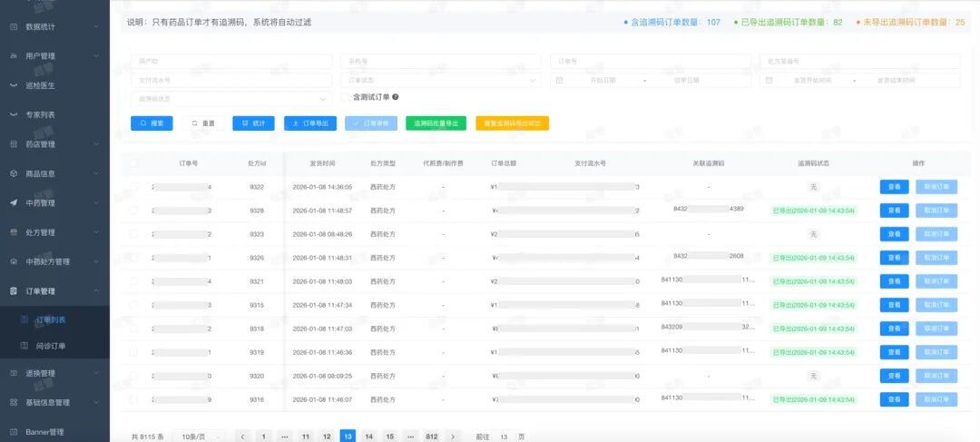Click the 问诊订单 submenu icon
This screenshot has height=442, width=980.
pyautogui.click(x=24, y=346)
